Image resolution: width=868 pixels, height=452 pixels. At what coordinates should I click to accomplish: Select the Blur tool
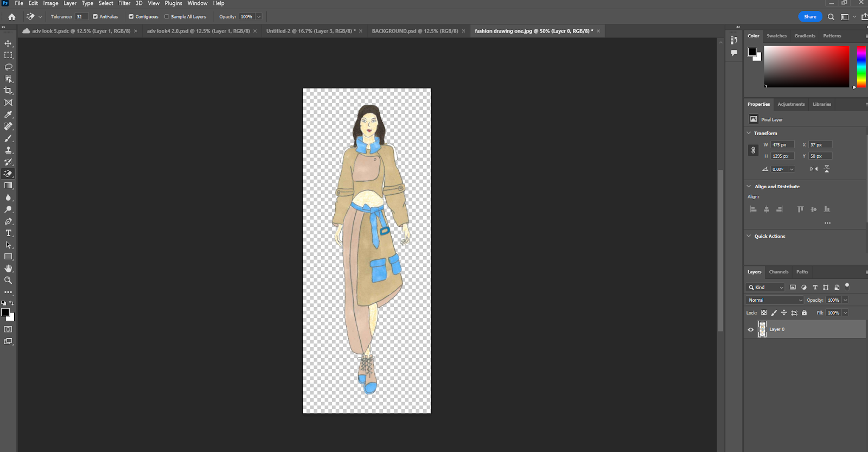pyautogui.click(x=8, y=198)
